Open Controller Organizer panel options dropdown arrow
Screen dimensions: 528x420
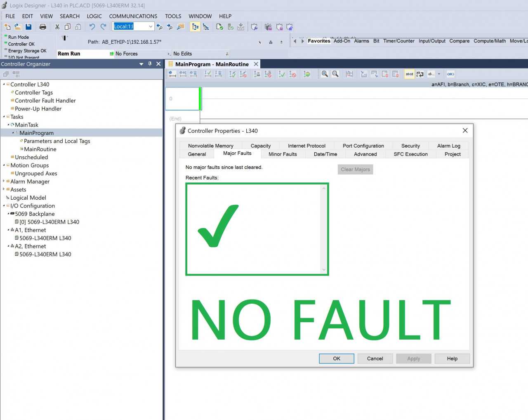point(141,64)
